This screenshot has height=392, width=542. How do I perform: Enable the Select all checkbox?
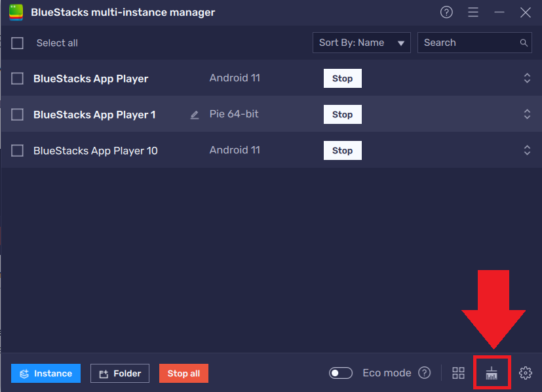pos(17,43)
